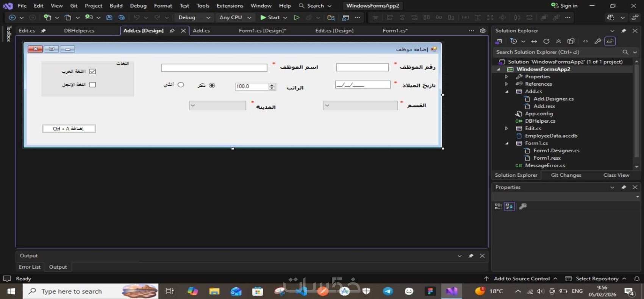
Task: Switch to the DBHelper.cs tab
Action: click(79, 31)
